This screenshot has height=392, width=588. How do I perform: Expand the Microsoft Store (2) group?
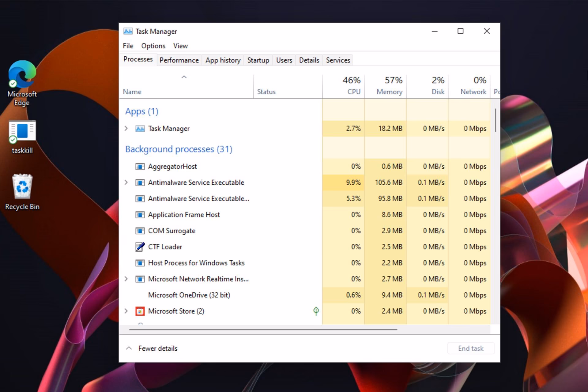click(x=126, y=311)
